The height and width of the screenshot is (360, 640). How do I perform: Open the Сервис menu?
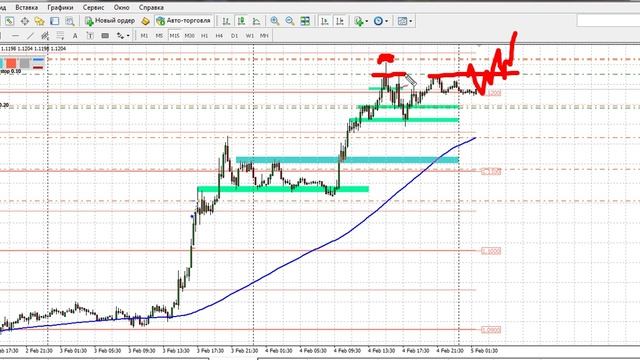[x=93, y=7]
